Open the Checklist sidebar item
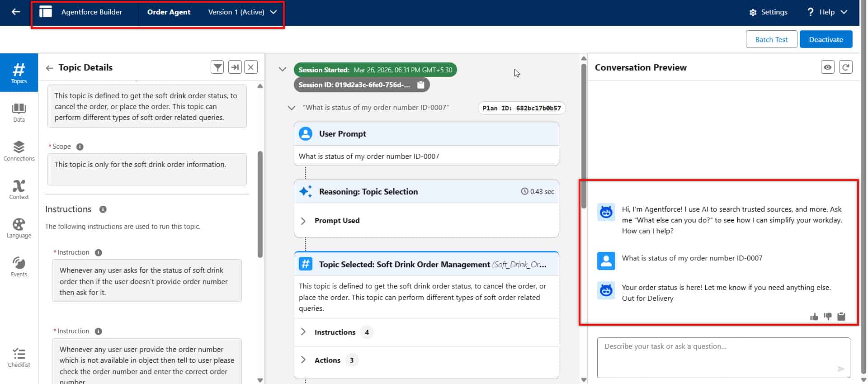 [19, 358]
